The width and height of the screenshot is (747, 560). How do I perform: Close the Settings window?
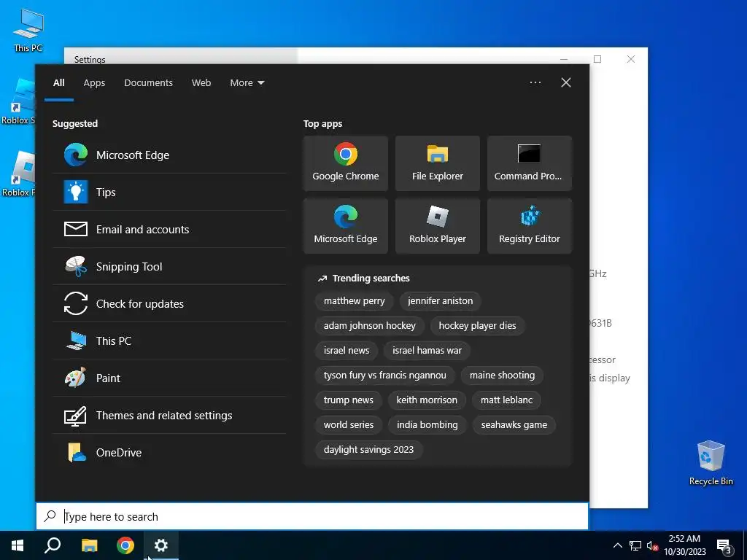coord(631,59)
